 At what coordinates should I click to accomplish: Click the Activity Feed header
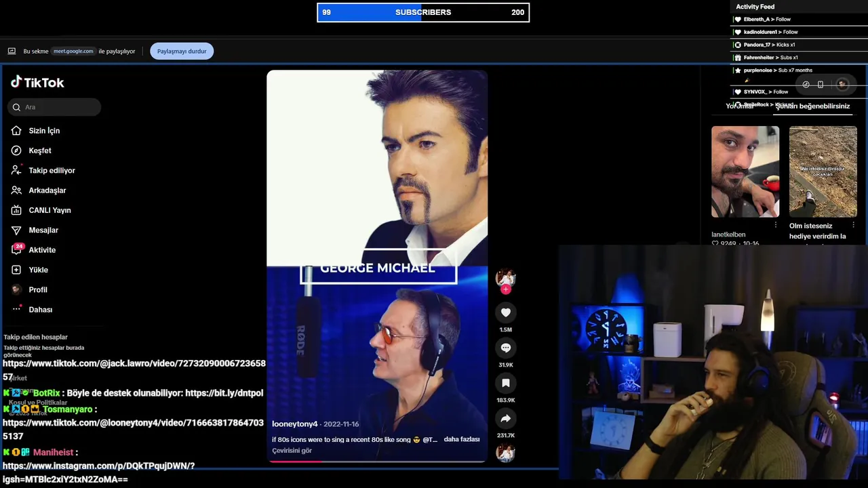[755, 7]
